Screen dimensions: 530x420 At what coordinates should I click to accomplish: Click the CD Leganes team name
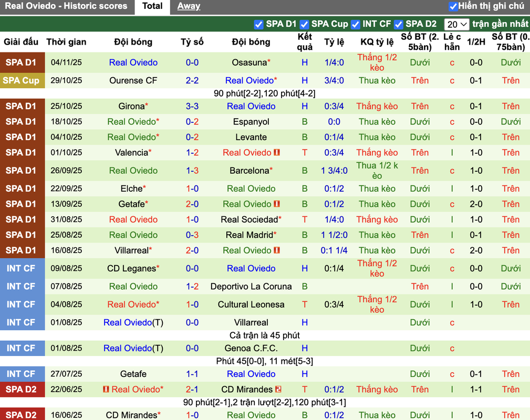pyautogui.click(x=131, y=268)
